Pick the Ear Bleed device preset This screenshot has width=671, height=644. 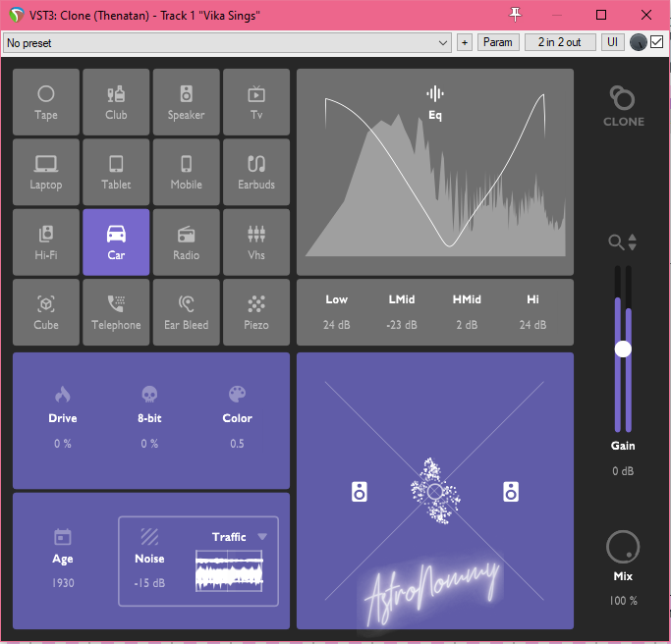[186, 312]
